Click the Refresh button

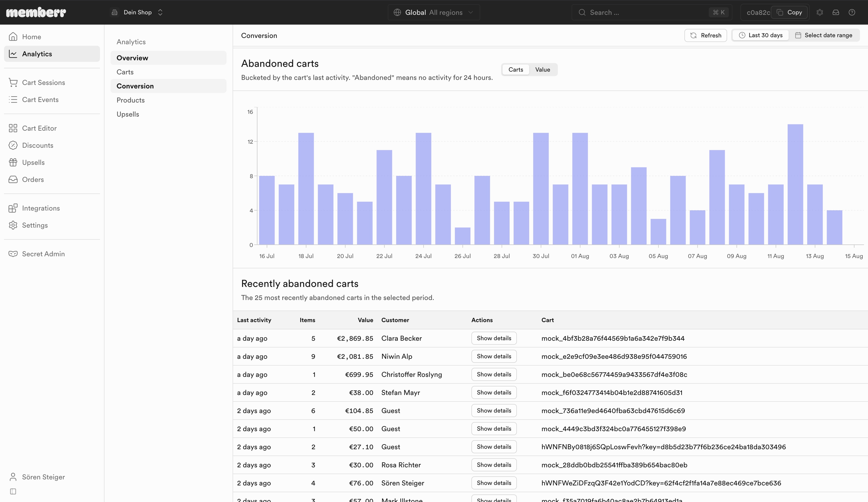[706, 35]
